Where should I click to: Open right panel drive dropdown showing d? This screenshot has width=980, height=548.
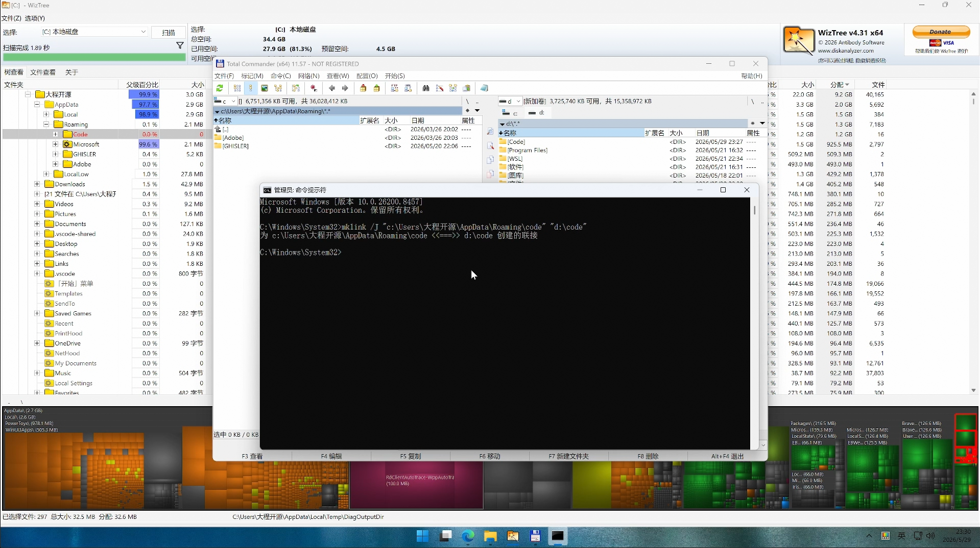point(510,101)
